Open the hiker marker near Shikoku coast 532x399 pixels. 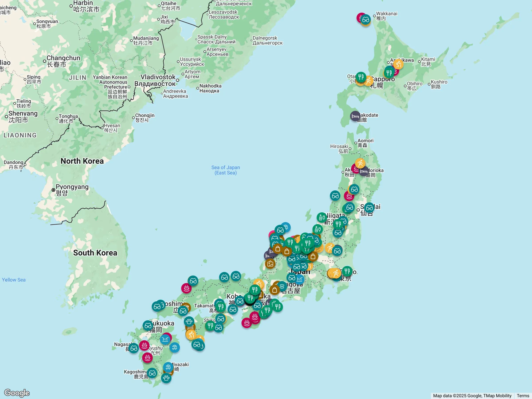point(191,335)
